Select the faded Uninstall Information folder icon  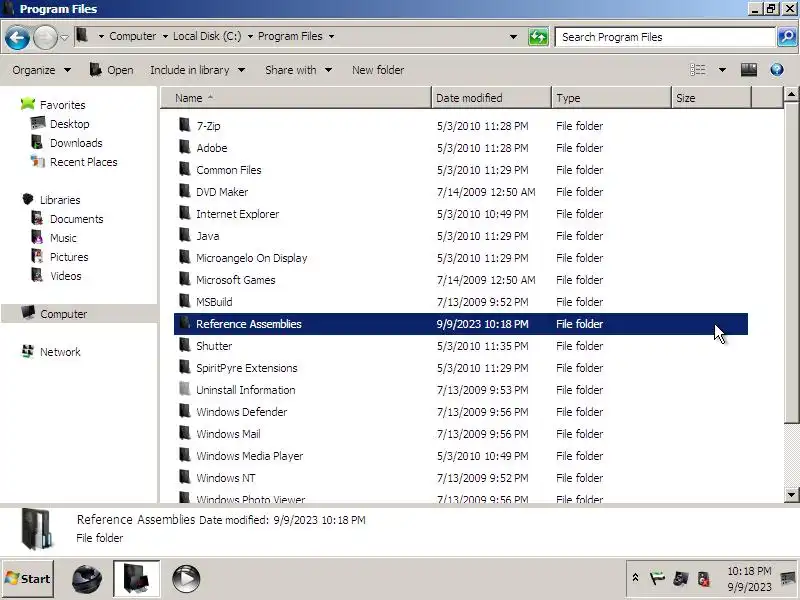point(185,389)
